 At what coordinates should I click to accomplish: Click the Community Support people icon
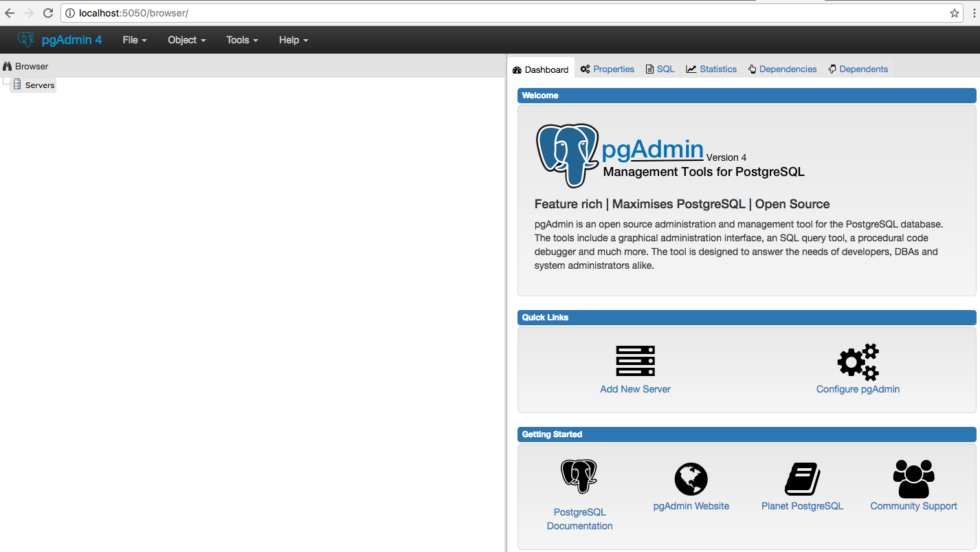coord(913,479)
